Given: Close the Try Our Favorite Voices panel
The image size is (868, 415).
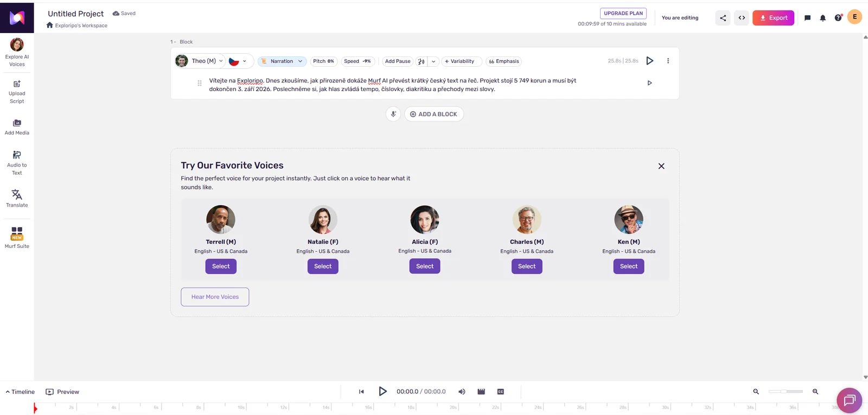Looking at the screenshot, I should (x=661, y=166).
